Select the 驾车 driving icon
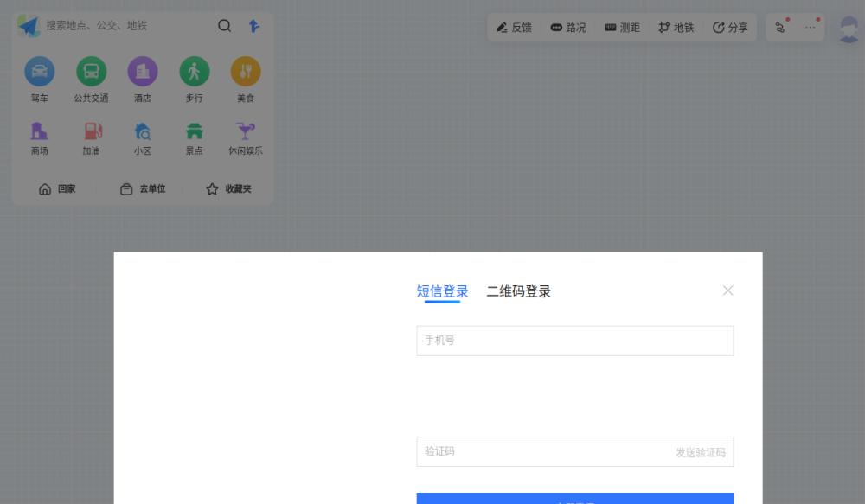Viewport: 865px width, 504px height. point(40,71)
